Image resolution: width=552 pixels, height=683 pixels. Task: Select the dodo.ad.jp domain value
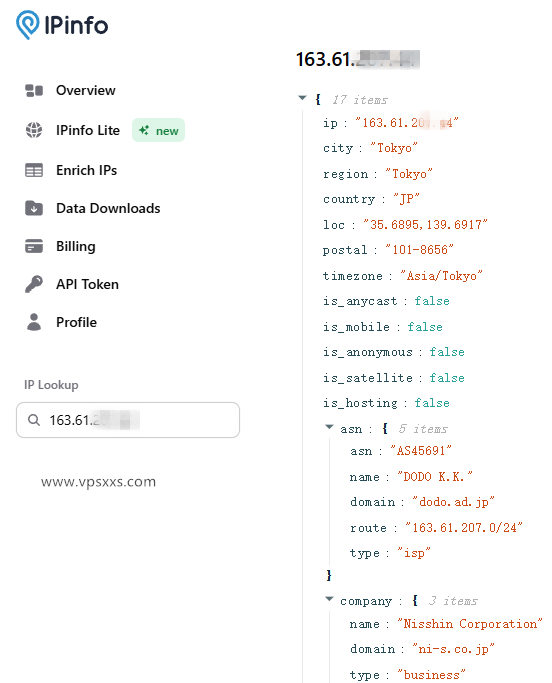(453, 502)
